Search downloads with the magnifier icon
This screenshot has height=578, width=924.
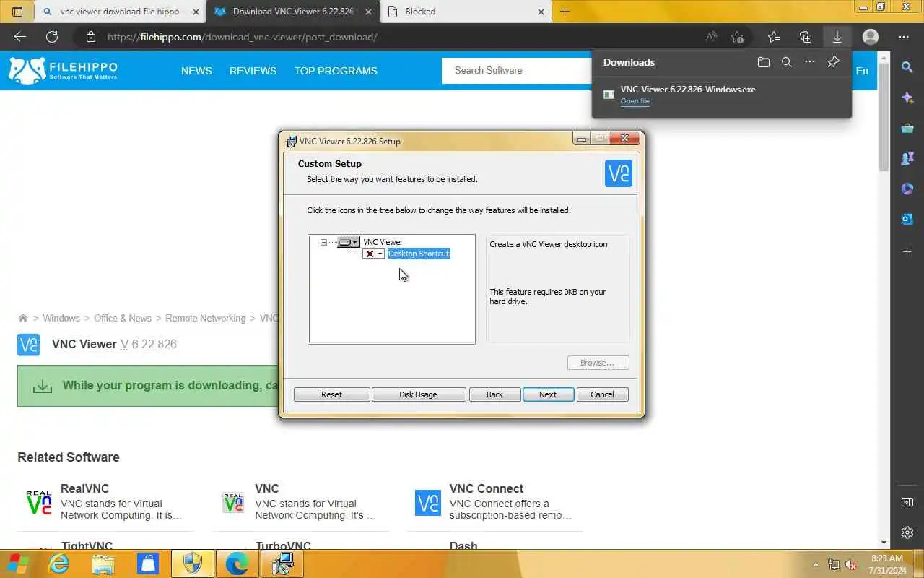[787, 62]
